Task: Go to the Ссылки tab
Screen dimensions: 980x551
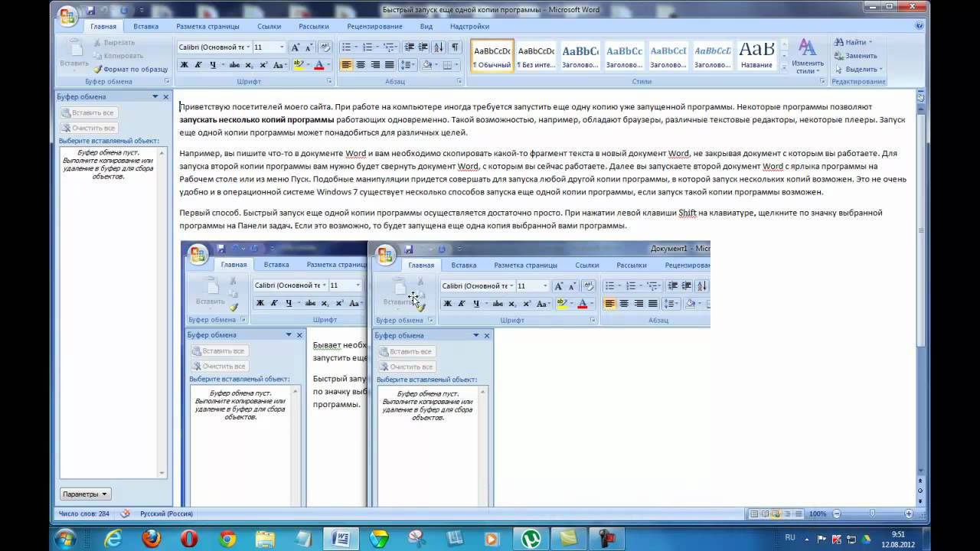Action: coord(269,26)
